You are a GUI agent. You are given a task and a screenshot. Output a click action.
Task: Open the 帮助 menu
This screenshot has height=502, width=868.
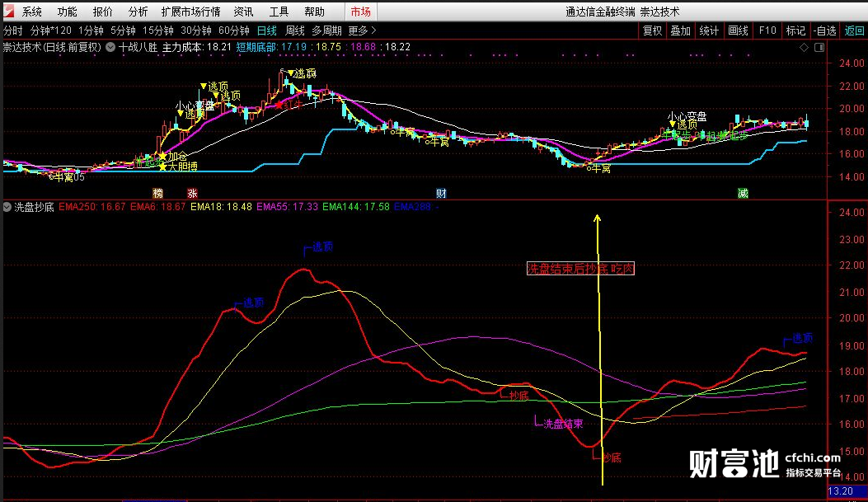coord(314,12)
